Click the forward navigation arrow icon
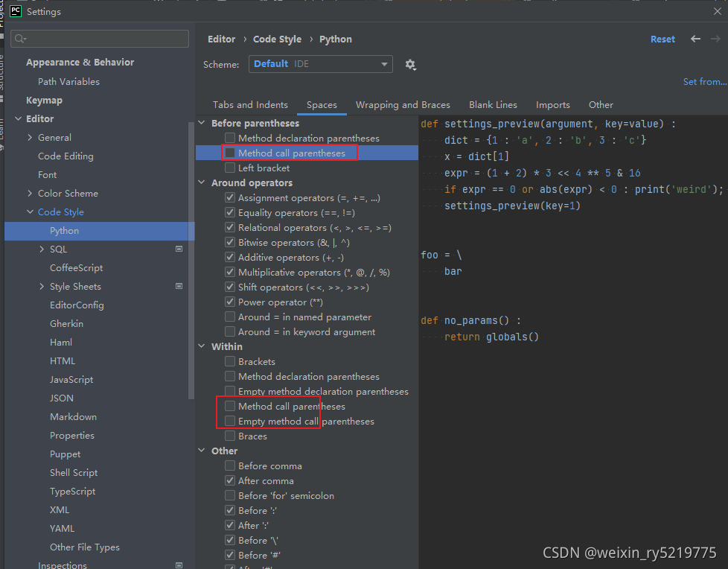The width and height of the screenshot is (728, 569). click(x=715, y=39)
